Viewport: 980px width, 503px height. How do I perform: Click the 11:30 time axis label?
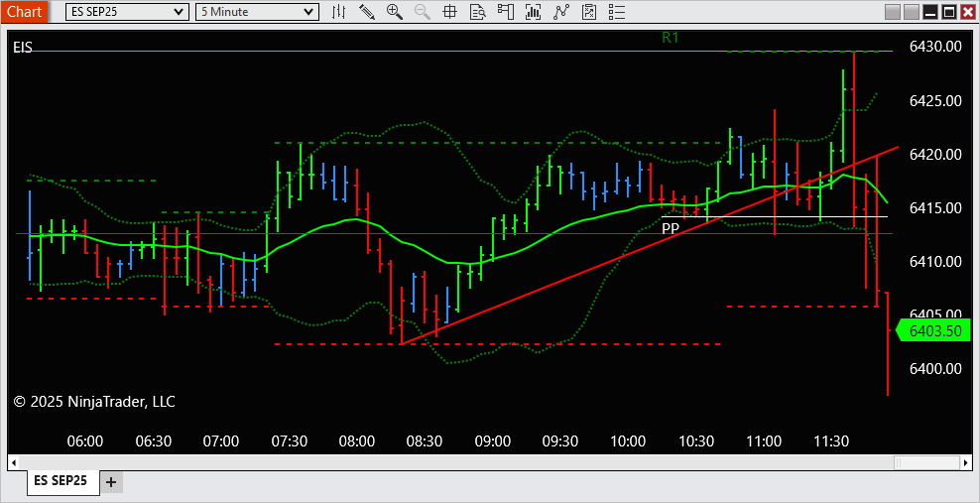coord(832,441)
